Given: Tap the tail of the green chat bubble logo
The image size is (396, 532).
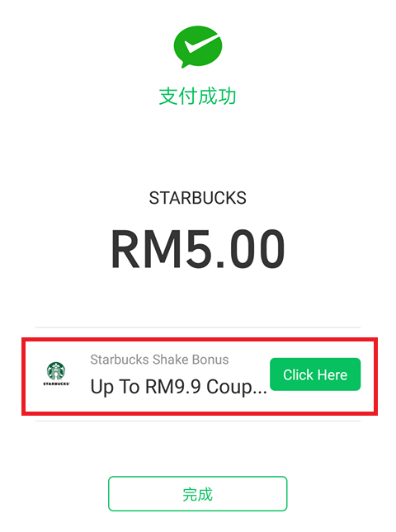Looking at the screenshot, I should [185, 65].
